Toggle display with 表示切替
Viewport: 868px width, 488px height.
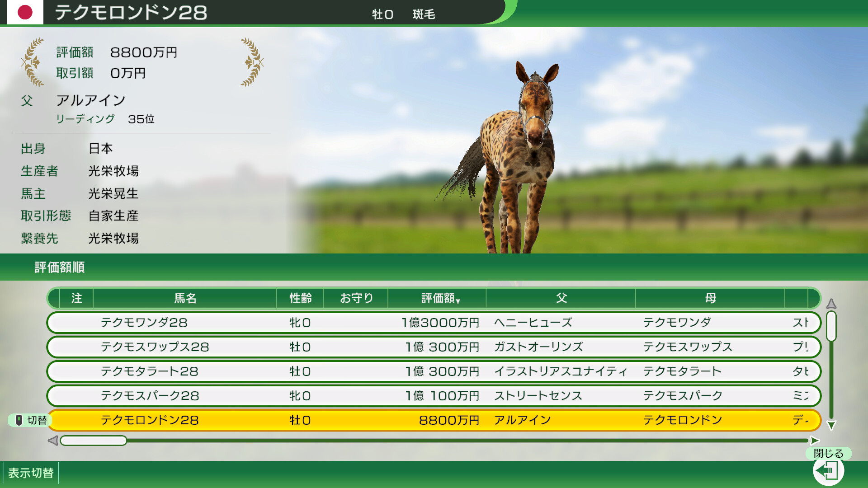(31, 473)
